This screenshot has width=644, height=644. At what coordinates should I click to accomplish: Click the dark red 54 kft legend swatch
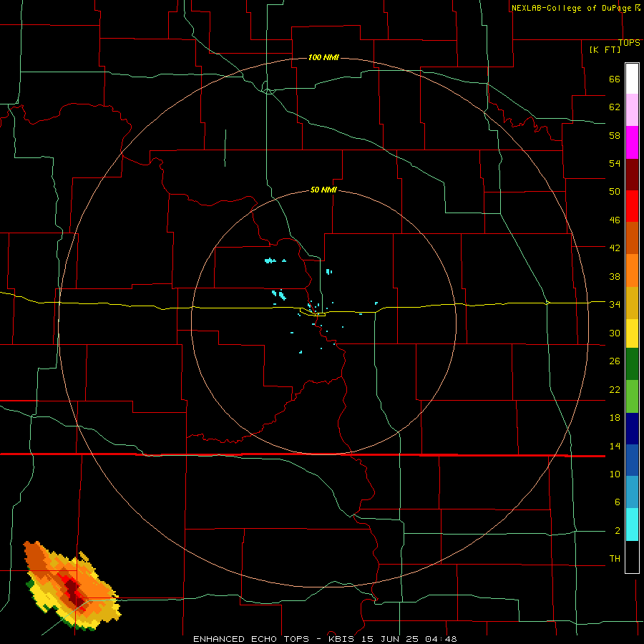(632, 175)
